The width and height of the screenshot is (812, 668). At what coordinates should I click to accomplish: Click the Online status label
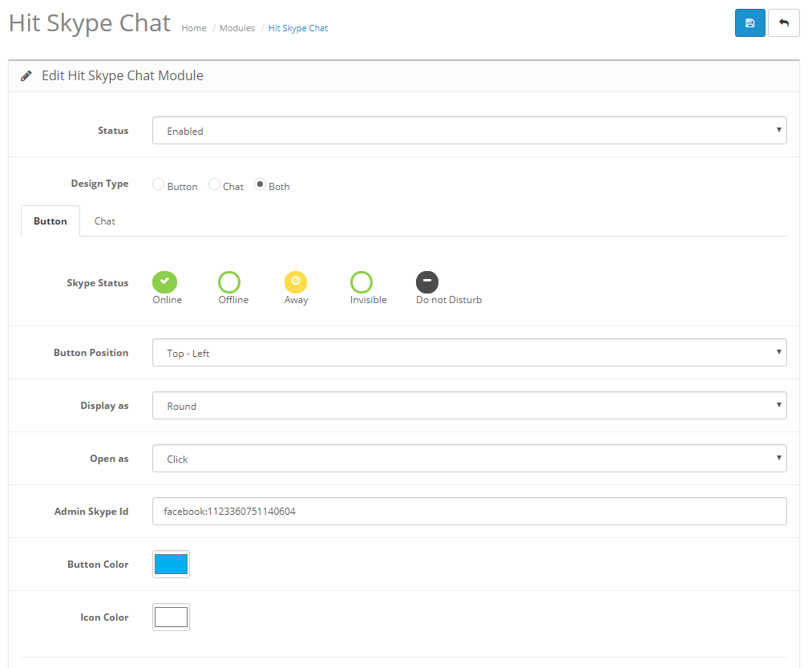point(168,300)
